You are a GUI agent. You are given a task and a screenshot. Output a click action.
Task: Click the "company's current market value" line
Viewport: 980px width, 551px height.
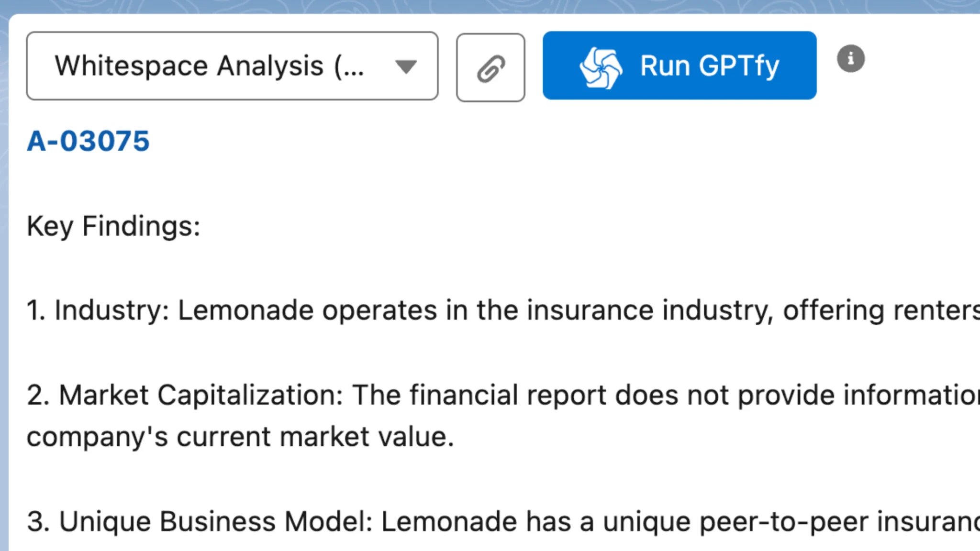[x=240, y=437]
